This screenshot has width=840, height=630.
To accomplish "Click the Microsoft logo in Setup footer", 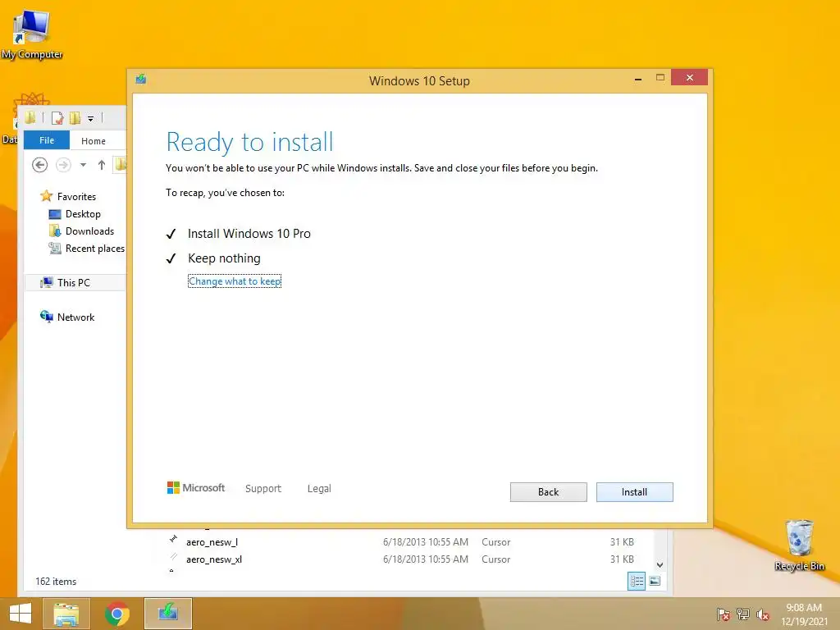I will (196, 488).
